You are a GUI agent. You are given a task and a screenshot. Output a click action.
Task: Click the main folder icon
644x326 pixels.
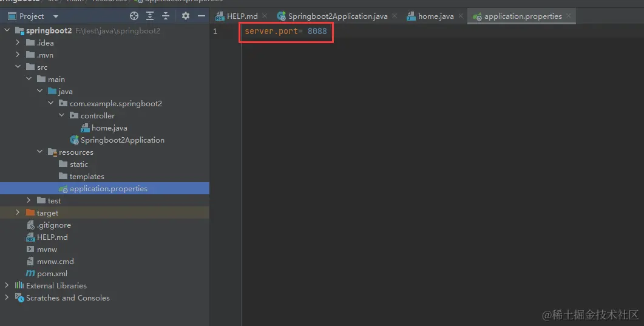(x=41, y=79)
